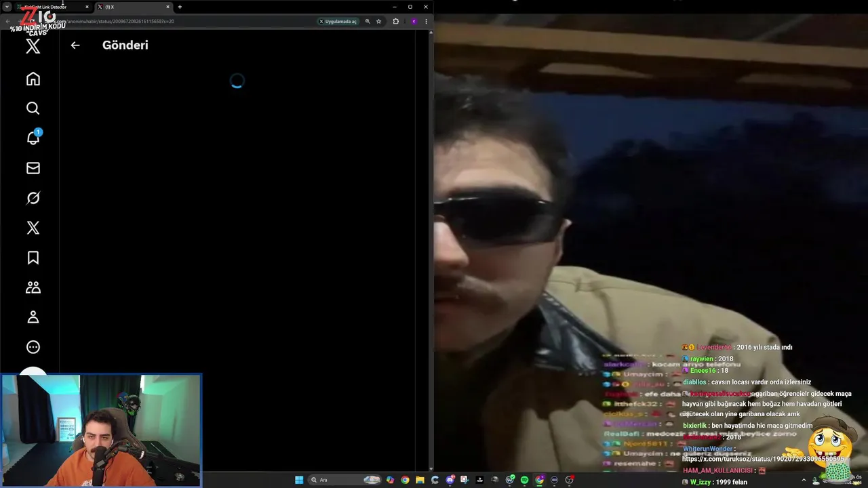
Task: Click the Uygulamada aç button
Action: pos(338,21)
